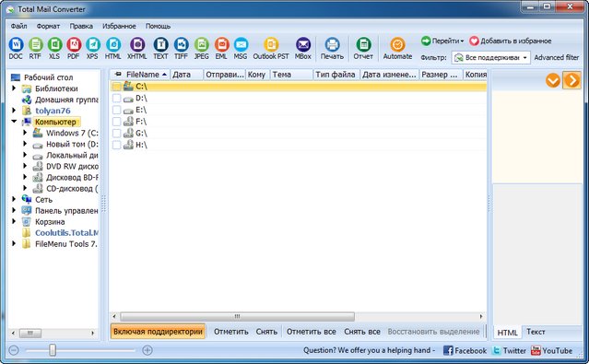Screen dimensions: 589x364
Task: Click the file list horizontal scrollbar
Action: [237, 317]
